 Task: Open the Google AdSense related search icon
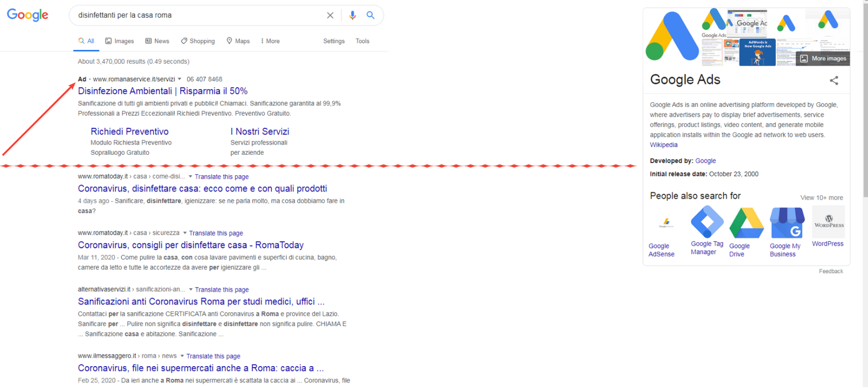666,223
